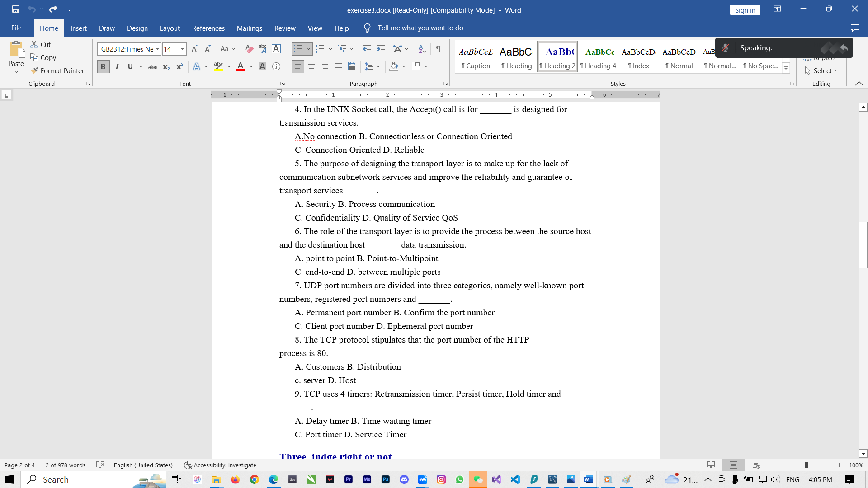Screen dimensions: 868x488
Task: Open Read Mode view in status bar
Action: tap(711, 465)
